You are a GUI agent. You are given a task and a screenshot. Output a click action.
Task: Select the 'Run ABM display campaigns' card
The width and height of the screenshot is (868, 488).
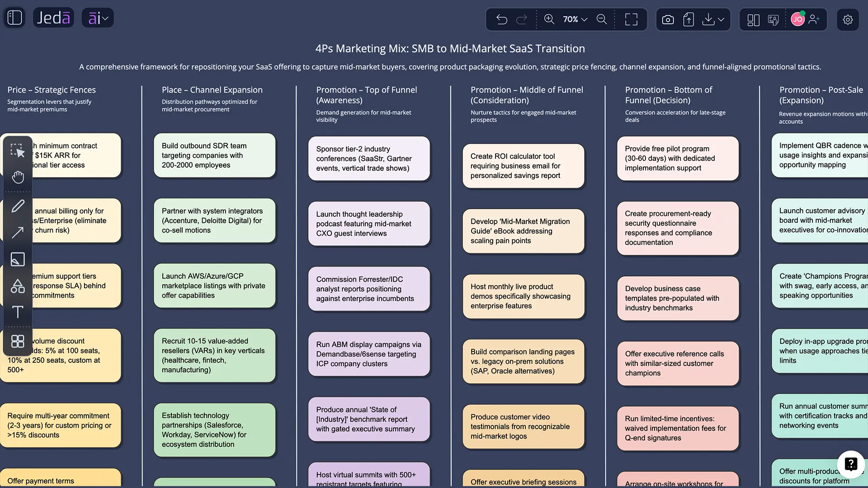coord(369,354)
